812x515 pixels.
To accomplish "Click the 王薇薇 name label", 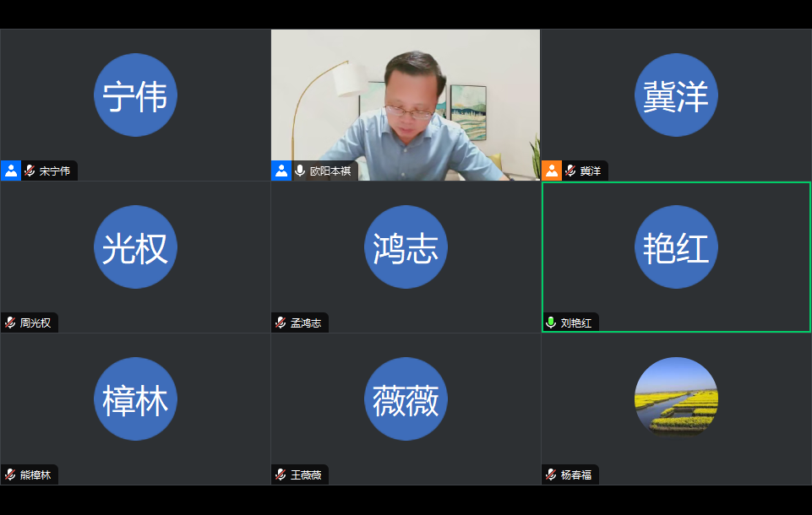I will (306, 474).
